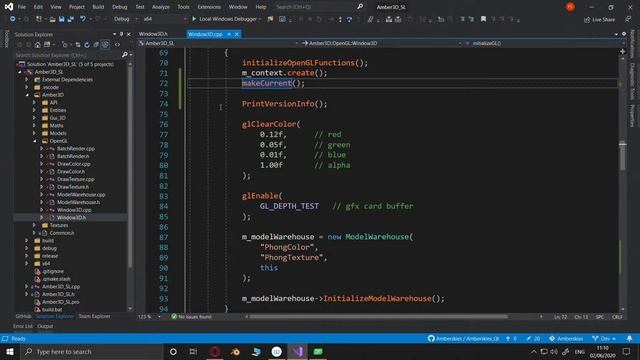Viewport: 640px width, 360px height.
Task: Open the Output tab
Action: pyautogui.click(x=45, y=326)
